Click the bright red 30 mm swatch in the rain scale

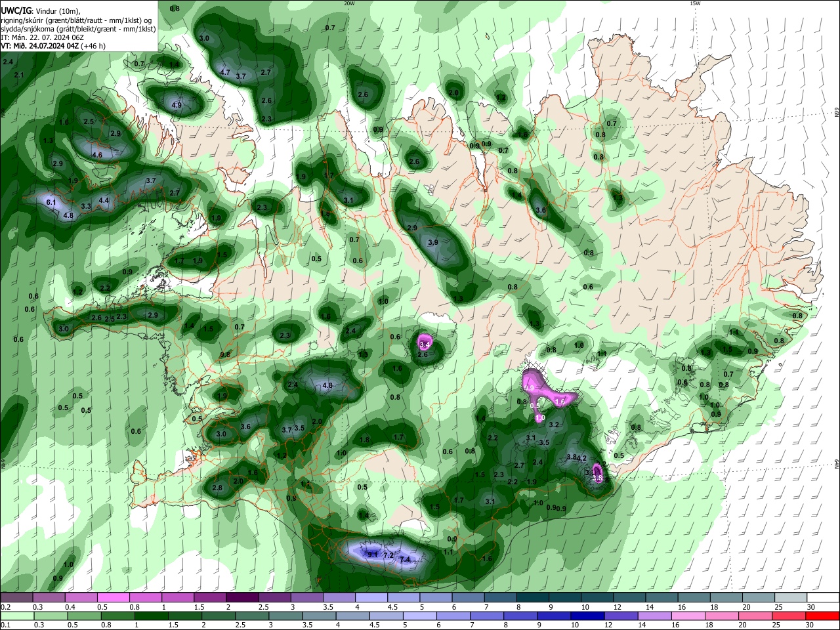822,616
